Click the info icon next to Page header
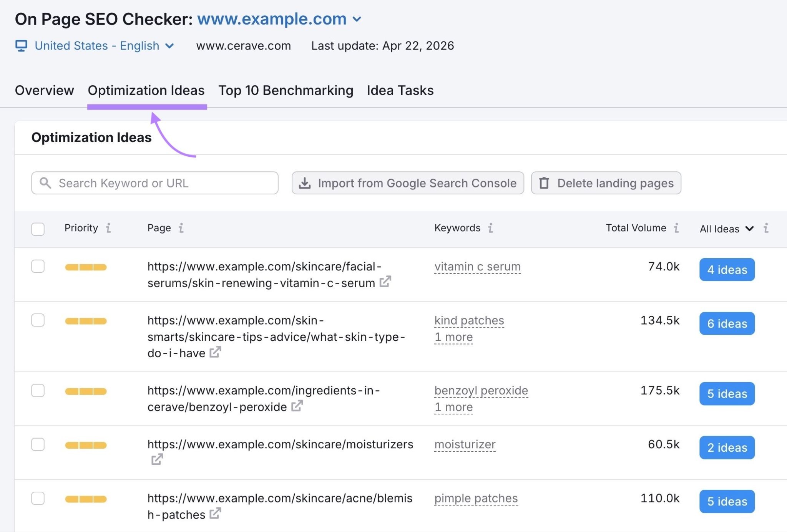 coord(181,228)
